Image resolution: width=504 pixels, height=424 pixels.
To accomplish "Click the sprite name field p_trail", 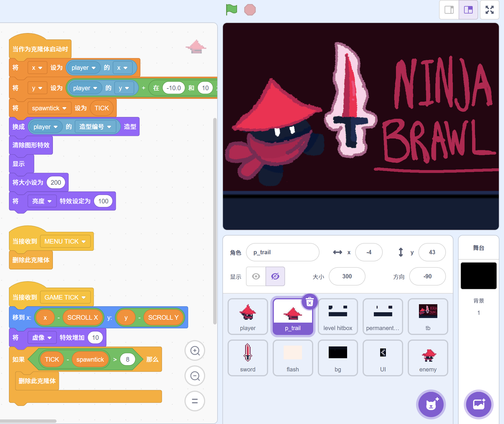I will pyautogui.click(x=282, y=252).
